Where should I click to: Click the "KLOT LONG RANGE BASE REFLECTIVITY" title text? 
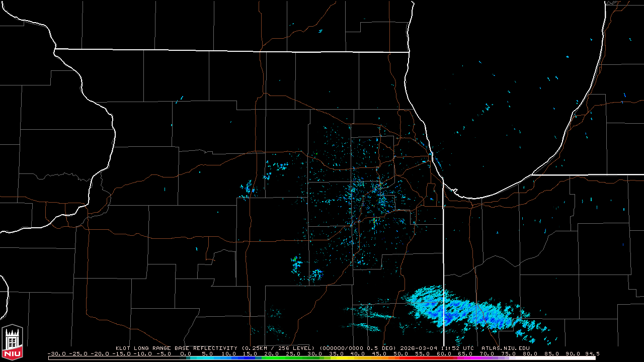176,348
